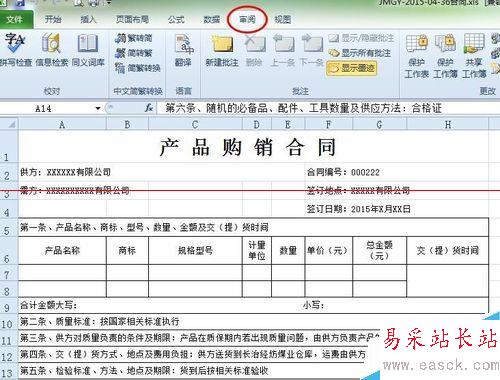Click cell 合计金额大写:
The width and height of the screenshot is (500, 380).
pos(49,305)
